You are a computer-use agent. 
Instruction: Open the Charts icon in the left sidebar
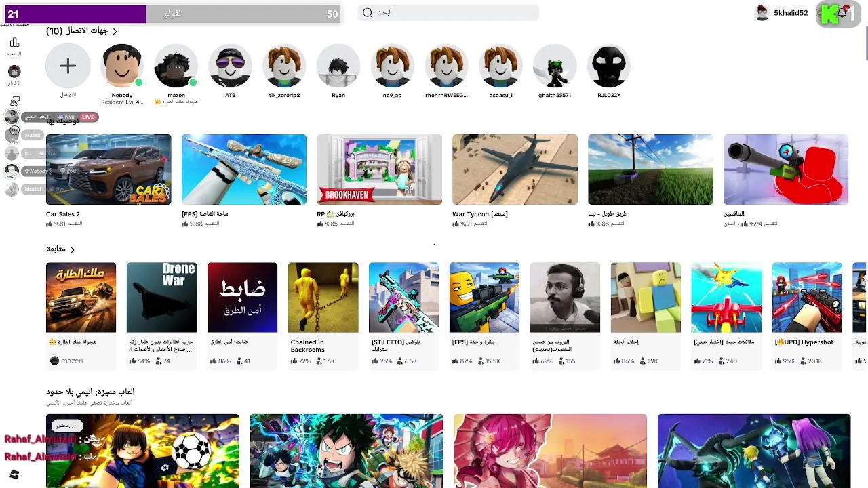[x=14, y=43]
